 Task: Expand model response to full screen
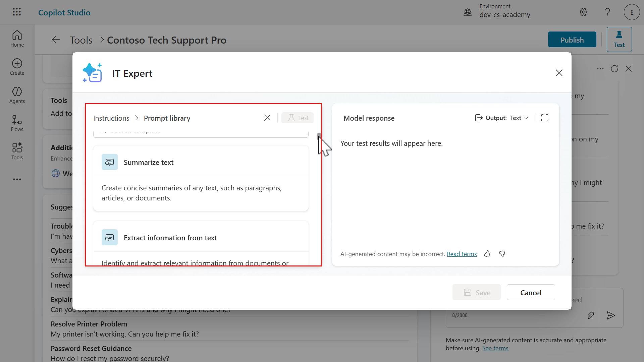click(545, 118)
